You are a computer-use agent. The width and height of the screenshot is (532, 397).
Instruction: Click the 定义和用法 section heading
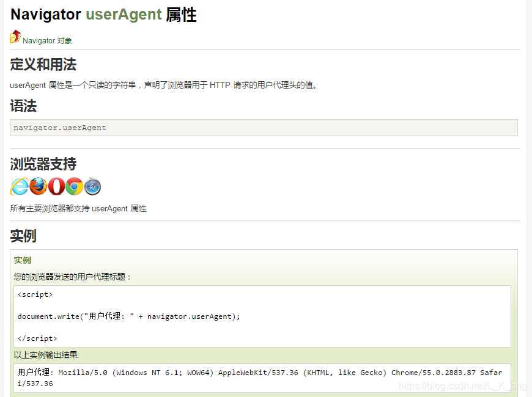click(x=43, y=64)
